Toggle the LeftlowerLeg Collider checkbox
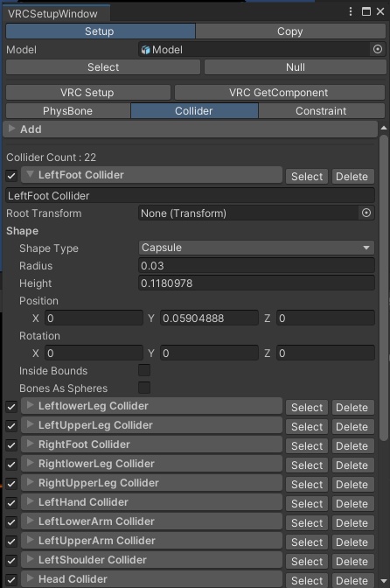The image size is (390, 588). point(11,407)
